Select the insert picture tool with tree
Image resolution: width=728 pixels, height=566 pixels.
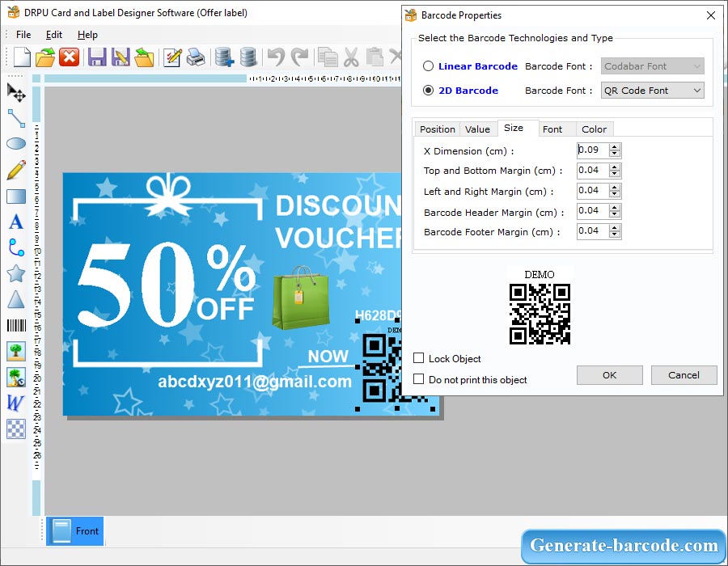[x=16, y=351]
